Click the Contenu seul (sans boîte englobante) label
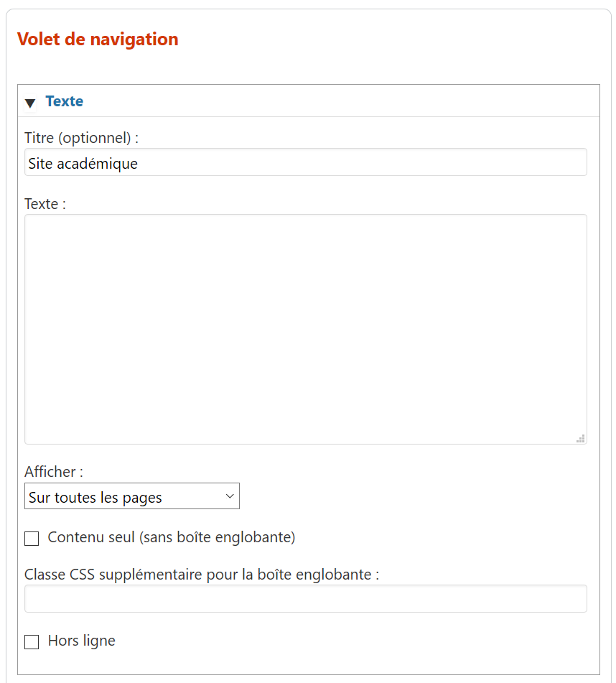This screenshot has height=683, width=616. click(172, 537)
